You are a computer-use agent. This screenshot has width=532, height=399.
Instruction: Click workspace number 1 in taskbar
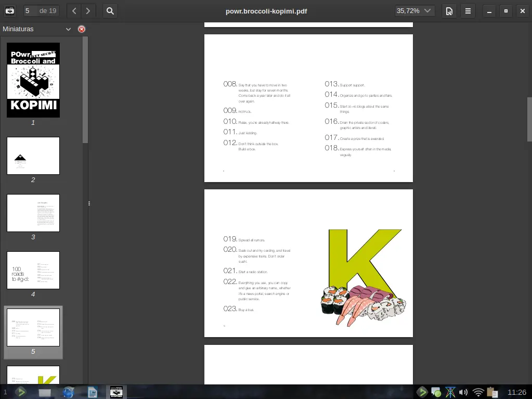point(5,392)
